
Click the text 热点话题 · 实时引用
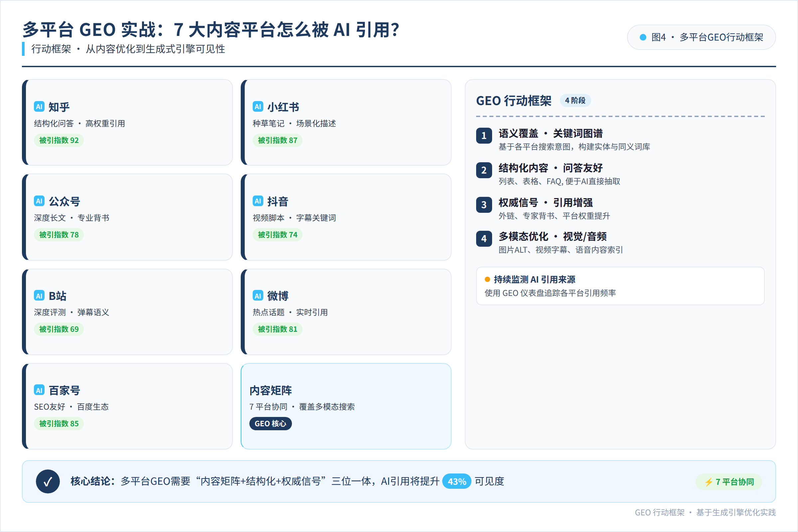[290, 312]
